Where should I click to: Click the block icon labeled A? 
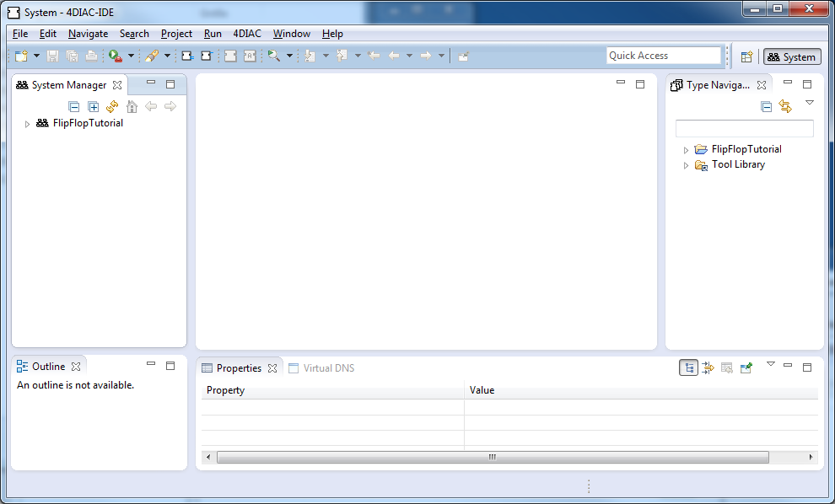pos(250,56)
